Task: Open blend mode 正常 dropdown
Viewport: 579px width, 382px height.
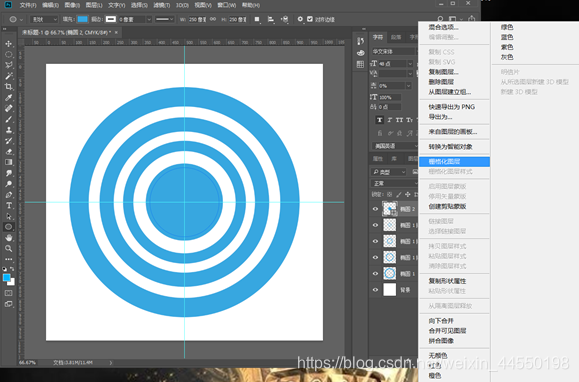Action: click(x=394, y=183)
